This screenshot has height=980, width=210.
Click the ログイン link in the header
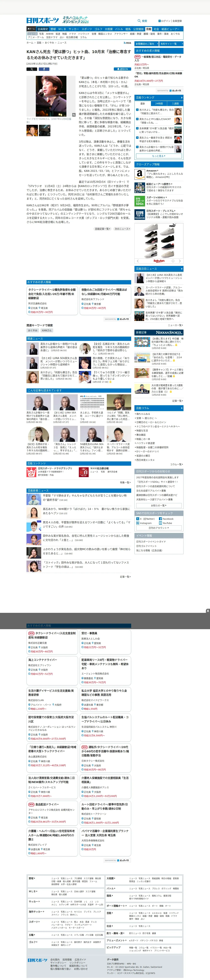point(166,21)
